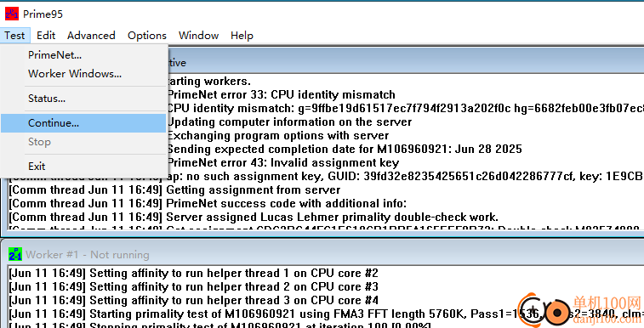Click the 'Exchanging program options with server' line

[x=278, y=136]
